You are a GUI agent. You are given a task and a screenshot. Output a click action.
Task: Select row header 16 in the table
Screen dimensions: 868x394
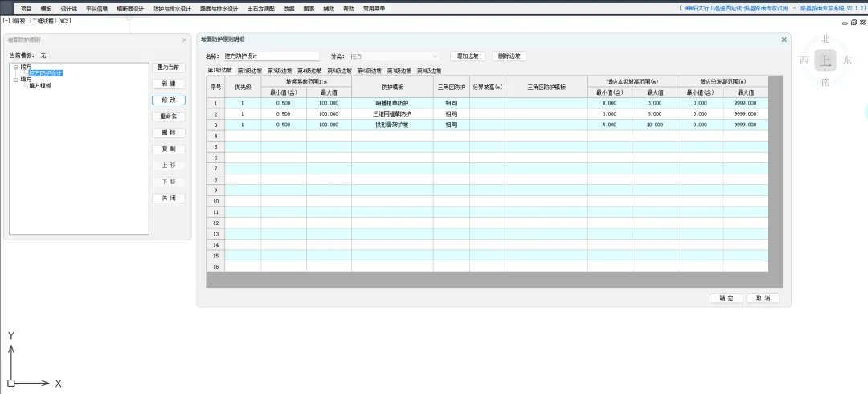(x=215, y=266)
